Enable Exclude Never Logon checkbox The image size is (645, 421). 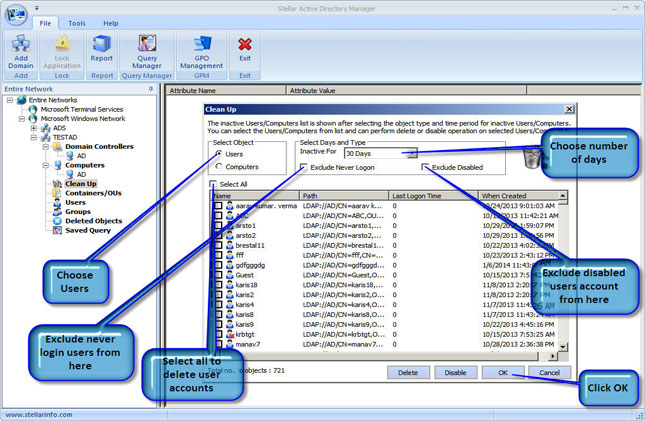304,167
